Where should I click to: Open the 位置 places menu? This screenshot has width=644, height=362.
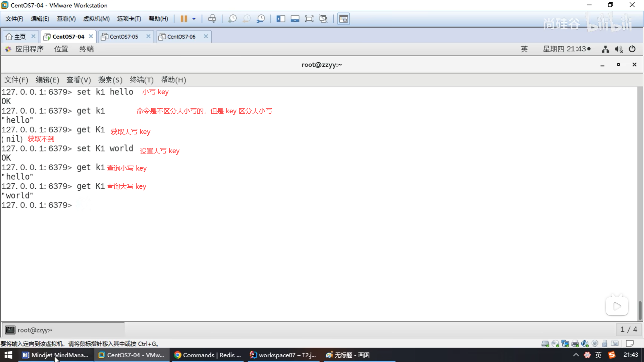click(x=61, y=49)
